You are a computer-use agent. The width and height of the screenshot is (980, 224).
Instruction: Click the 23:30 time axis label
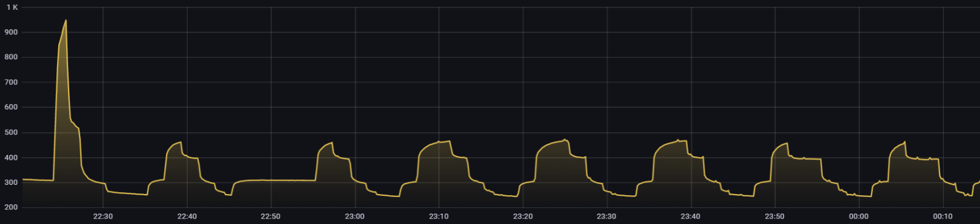click(606, 216)
